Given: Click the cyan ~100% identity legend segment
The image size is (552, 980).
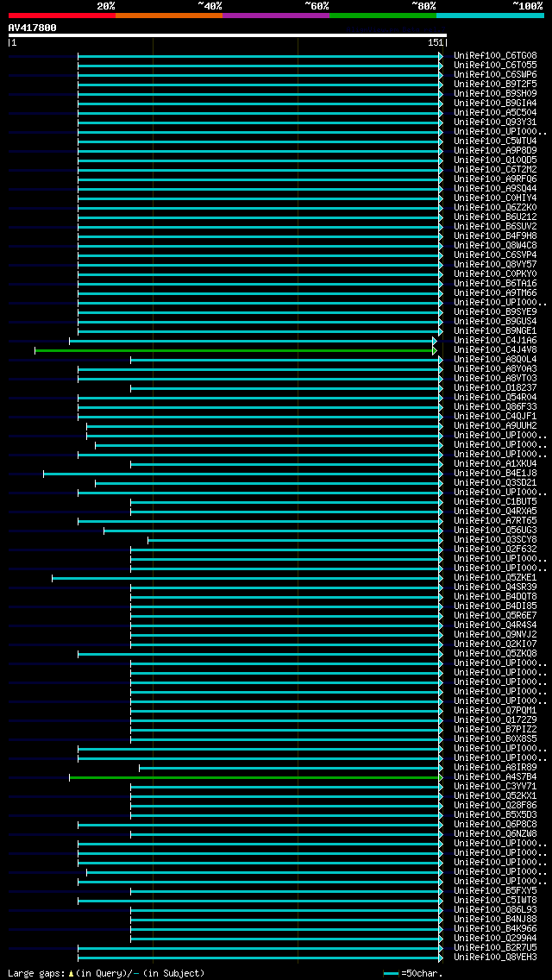Looking at the screenshot, I should tap(490, 15).
